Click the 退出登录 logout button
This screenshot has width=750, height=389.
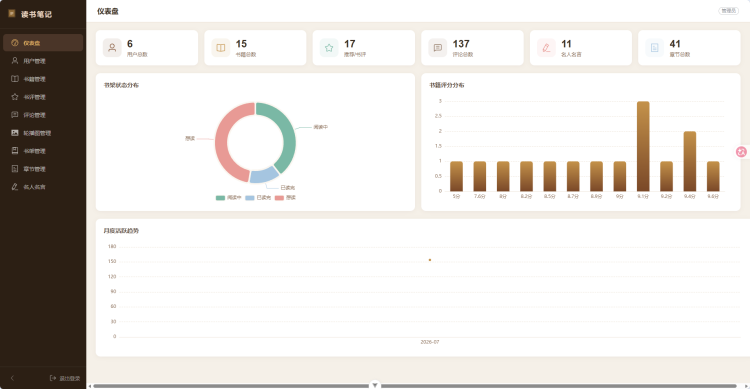65,378
